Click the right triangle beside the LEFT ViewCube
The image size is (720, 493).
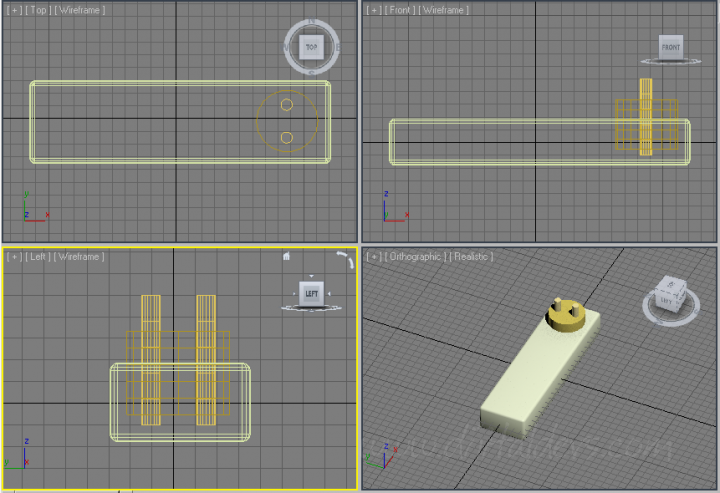click(x=329, y=294)
